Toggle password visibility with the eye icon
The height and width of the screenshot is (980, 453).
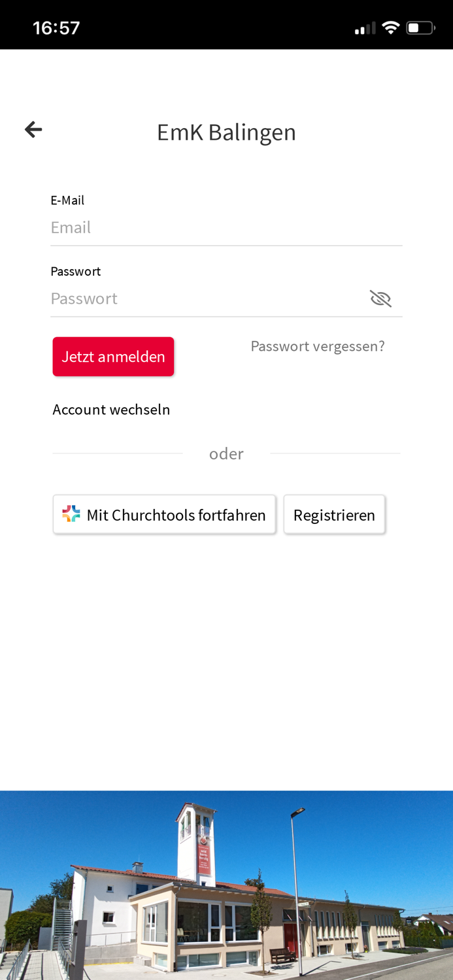pos(381,298)
